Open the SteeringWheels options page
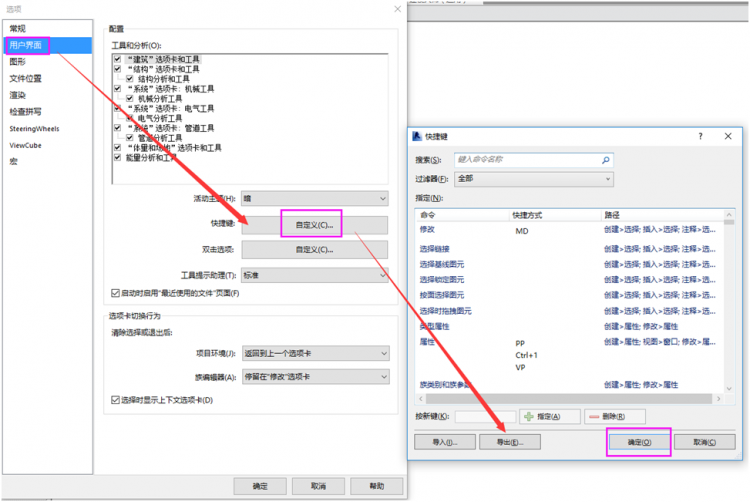Viewport: 750px width, 502px height. [34, 129]
